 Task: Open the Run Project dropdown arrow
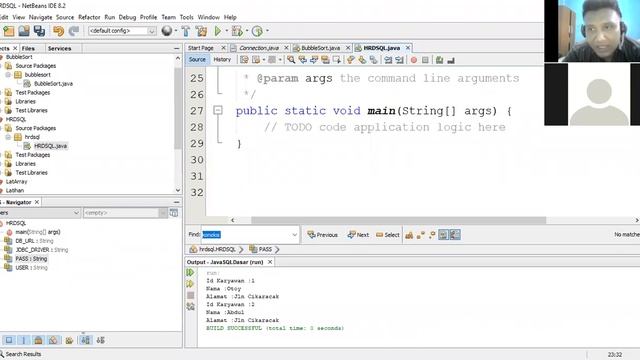227,31
